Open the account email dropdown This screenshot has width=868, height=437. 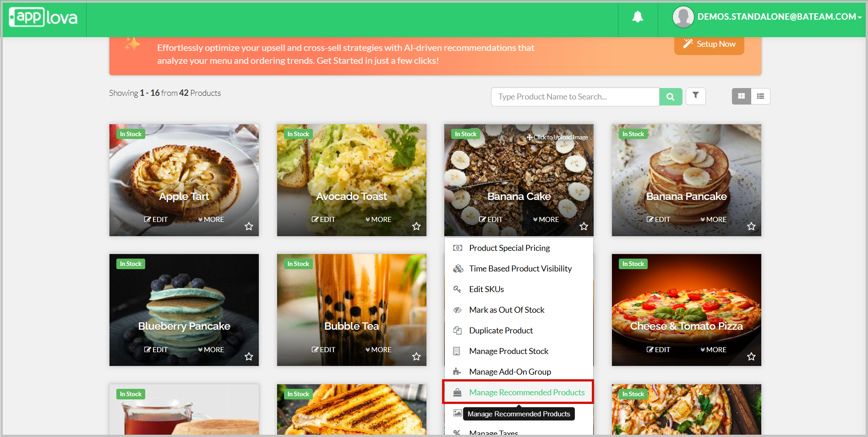tap(779, 17)
